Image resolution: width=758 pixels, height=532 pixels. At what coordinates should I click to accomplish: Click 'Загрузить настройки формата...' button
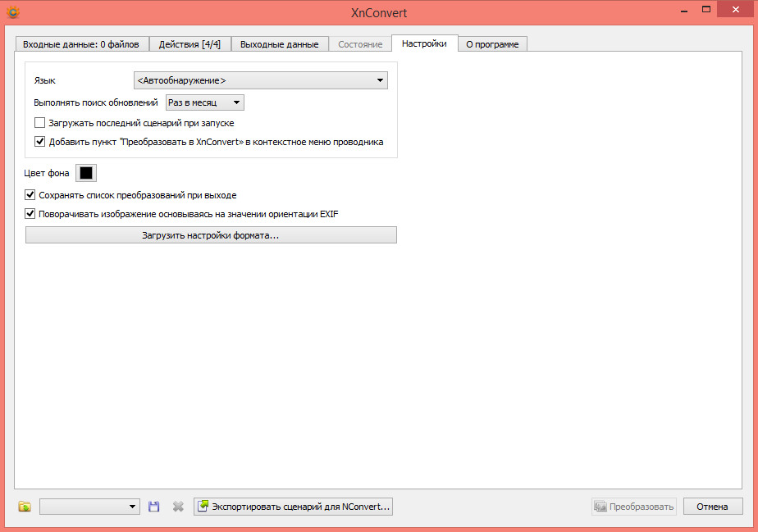click(211, 235)
